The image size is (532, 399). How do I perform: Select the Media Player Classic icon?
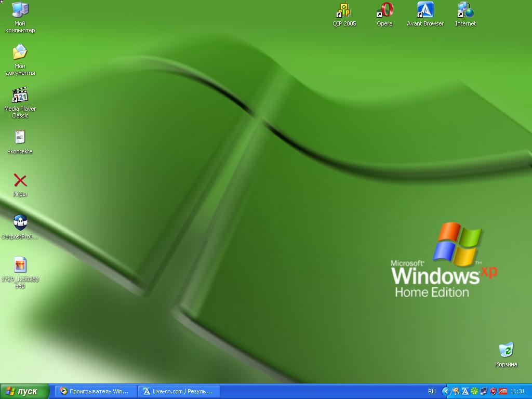[x=20, y=96]
